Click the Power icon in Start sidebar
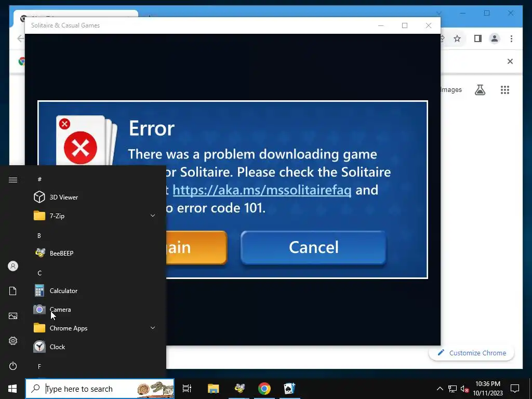The height and width of the screenshot is (399, 532). click(x=13, y=366)
